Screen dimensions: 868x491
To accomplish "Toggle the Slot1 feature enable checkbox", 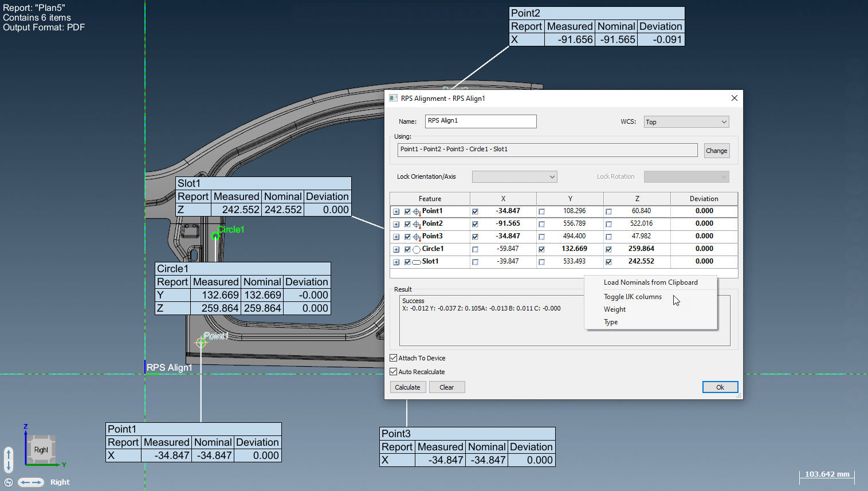I will click(x=407, y=262).
